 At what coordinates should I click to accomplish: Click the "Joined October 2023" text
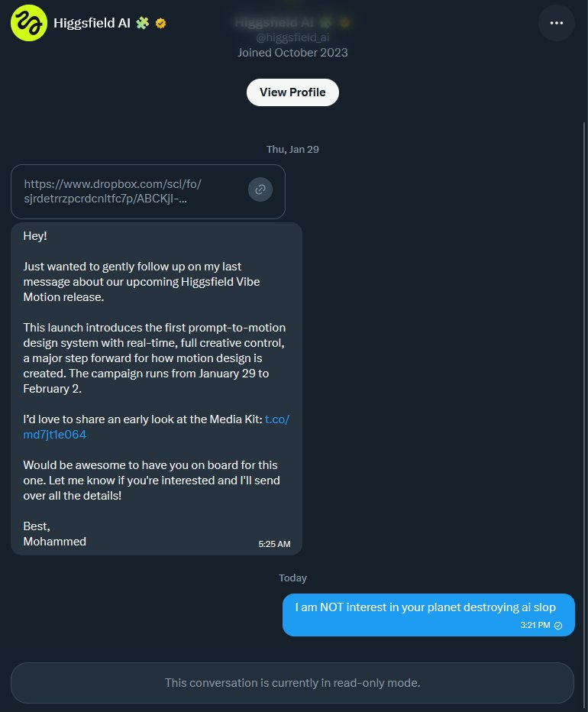click(x=292, y=53)
